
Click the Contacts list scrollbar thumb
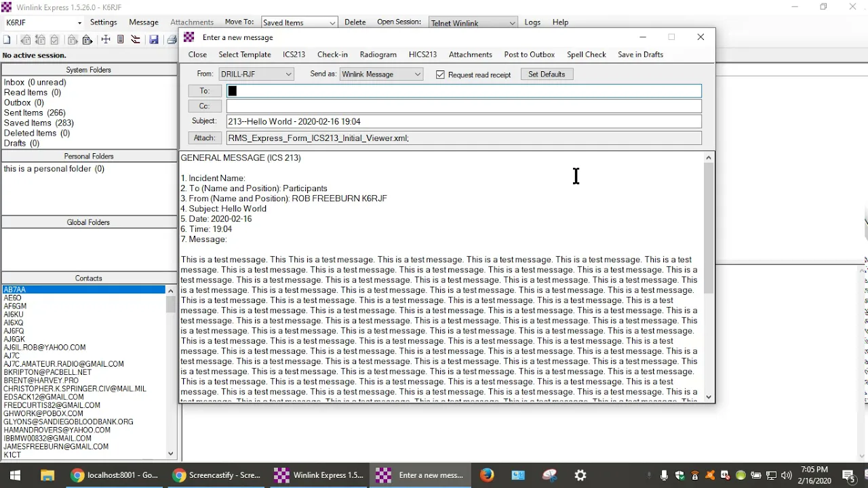coord(170,303)
